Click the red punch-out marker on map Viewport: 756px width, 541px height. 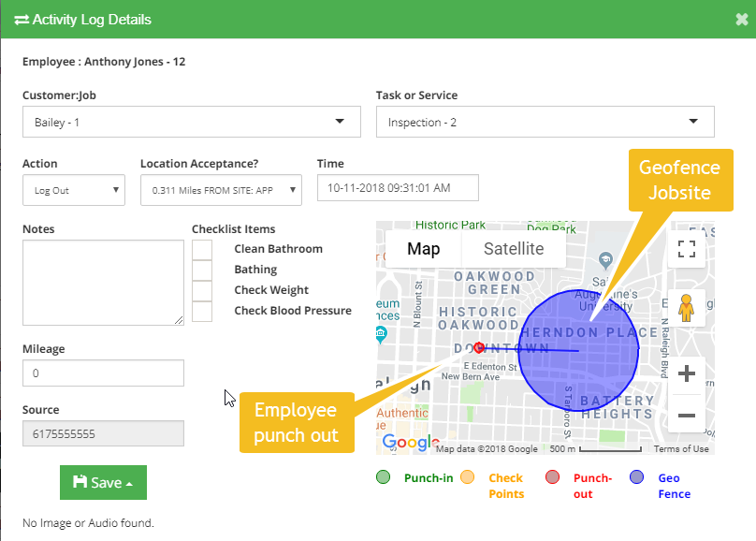pos(479,347)
